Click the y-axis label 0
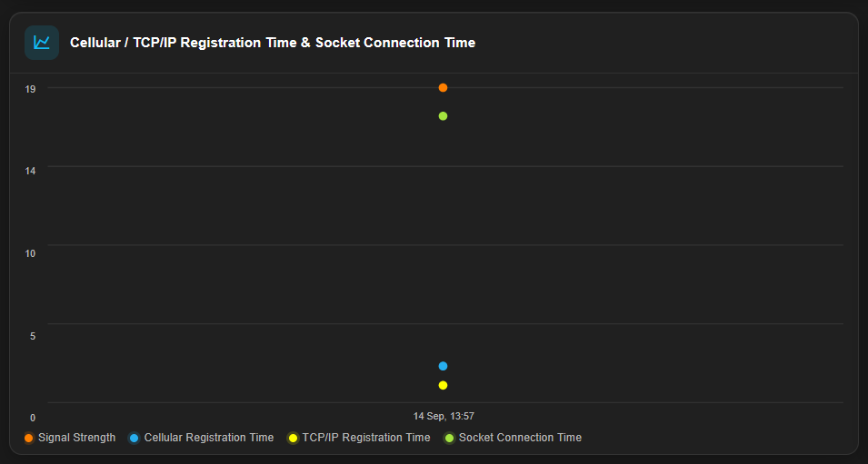Viewport: 868px width, 464px height. (x=33, y=418)
